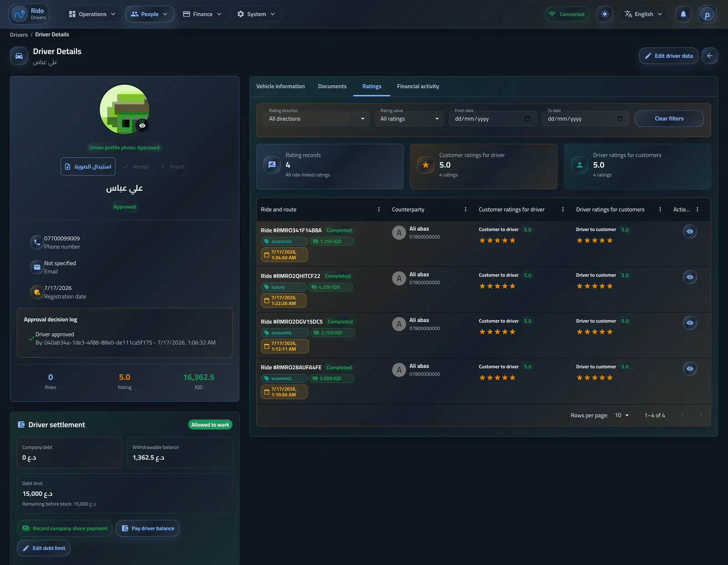Viewport: 728px width, 565px height.
Task: View details of ride RMRO341F14B8A
Action: [x=690, y=232]
